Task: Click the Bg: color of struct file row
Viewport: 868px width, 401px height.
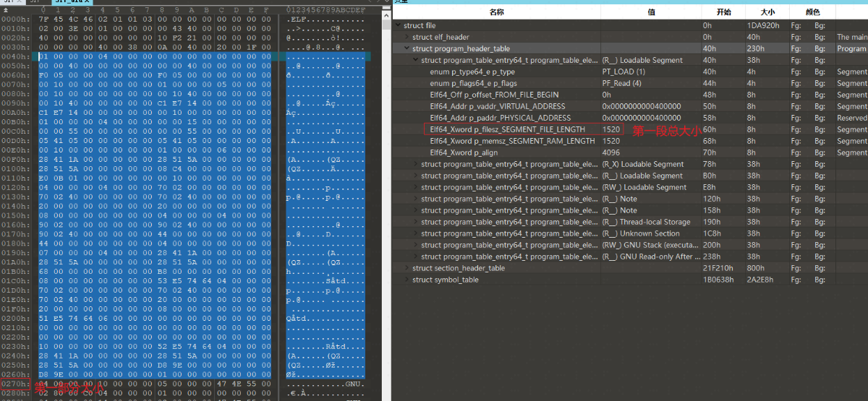Action: tap(820, 25)
